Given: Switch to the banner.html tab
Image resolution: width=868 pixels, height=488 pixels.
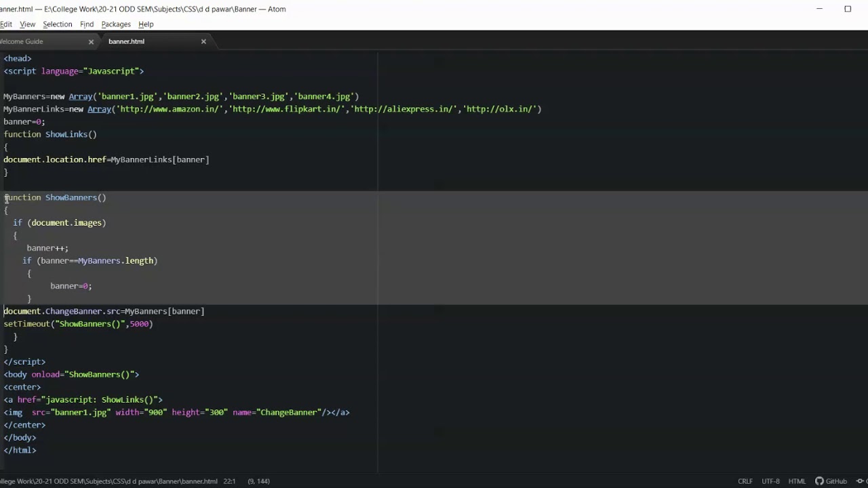Looking at the screenshot, I should [126, 41].
